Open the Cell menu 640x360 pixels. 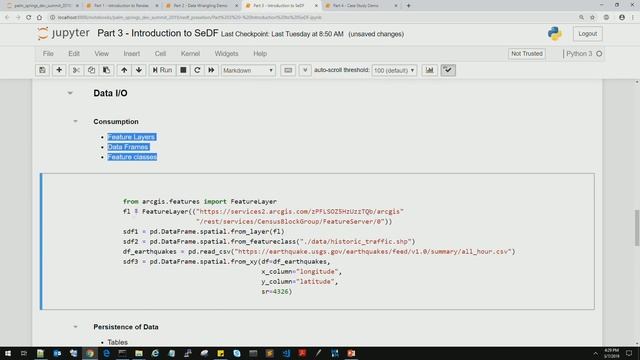tap(160, 53)
